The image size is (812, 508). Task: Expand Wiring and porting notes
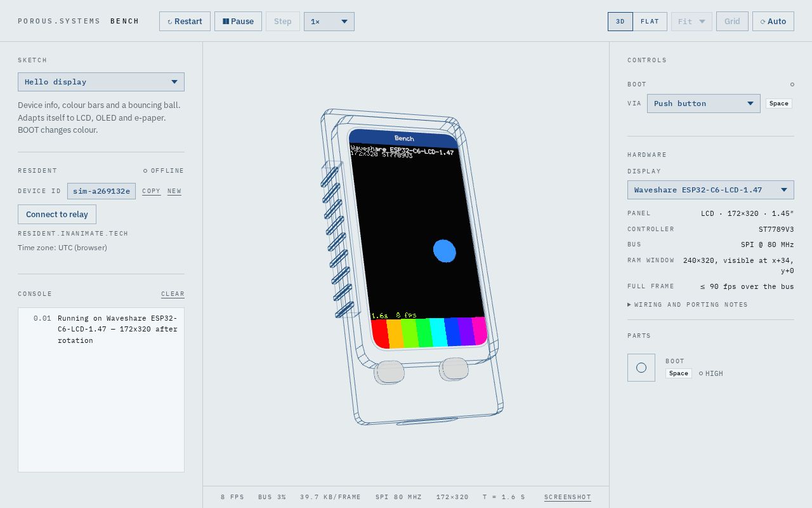click(x=688, y=305)
